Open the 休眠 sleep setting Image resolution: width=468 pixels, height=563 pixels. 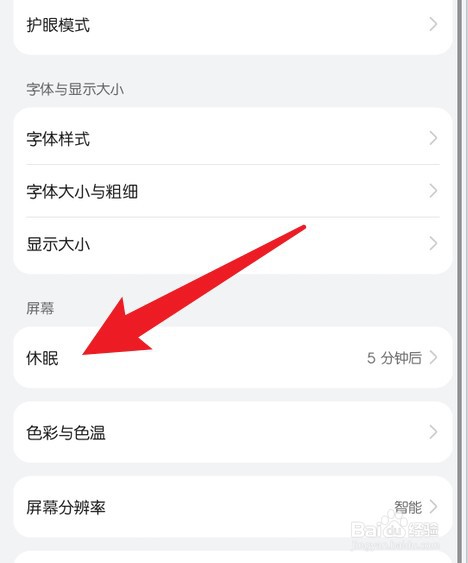(232, 358)
